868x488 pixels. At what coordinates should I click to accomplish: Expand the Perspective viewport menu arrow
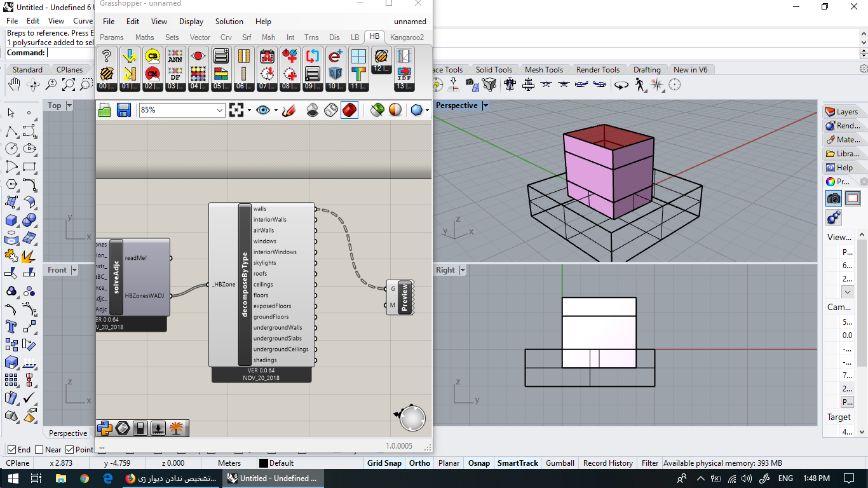485,105
